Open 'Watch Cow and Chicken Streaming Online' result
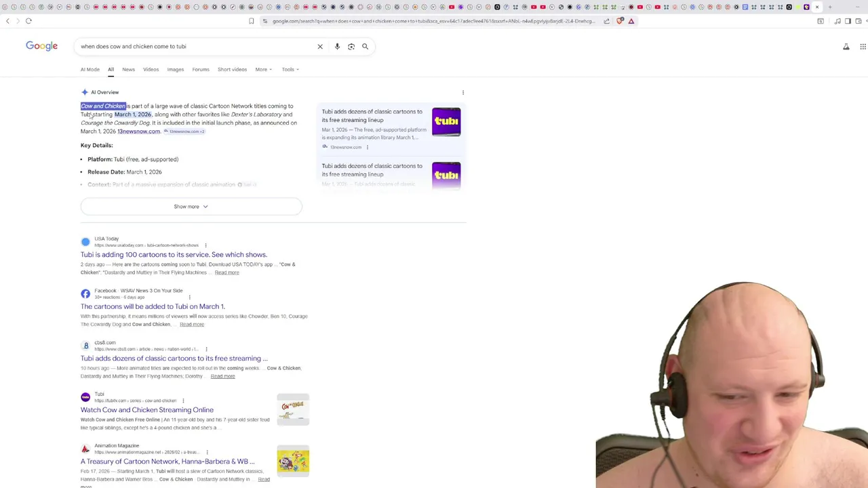Image resolution: width=868 pixels, height=488 pixels. pos(146,409)
